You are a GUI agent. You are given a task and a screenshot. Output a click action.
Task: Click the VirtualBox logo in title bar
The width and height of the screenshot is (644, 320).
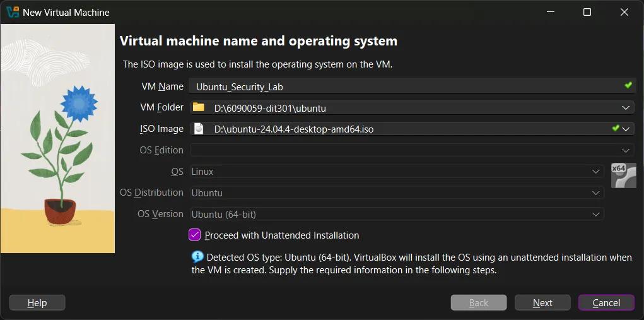pyautogui.click(x=13, y=12)
